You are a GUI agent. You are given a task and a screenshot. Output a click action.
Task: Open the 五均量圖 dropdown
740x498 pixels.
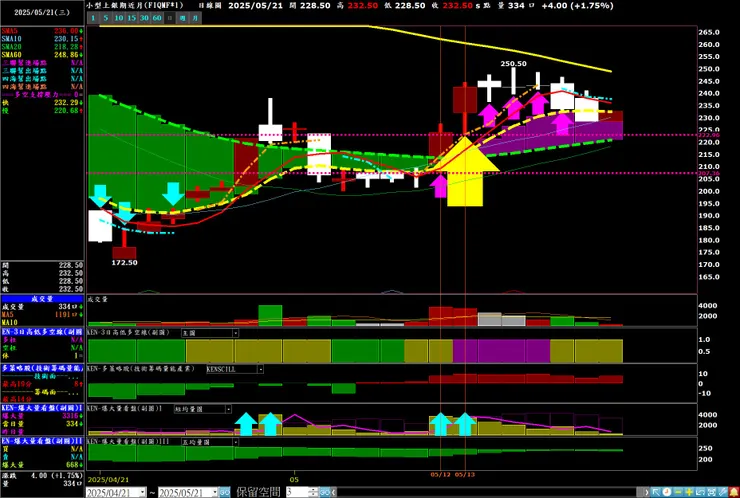point(235,442)
